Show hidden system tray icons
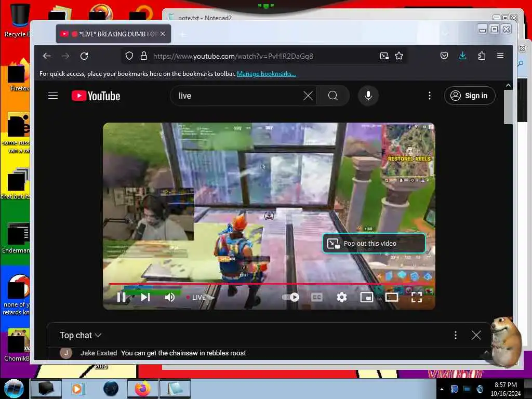Screen dimensions: 532x399 [x=442, y=389]
